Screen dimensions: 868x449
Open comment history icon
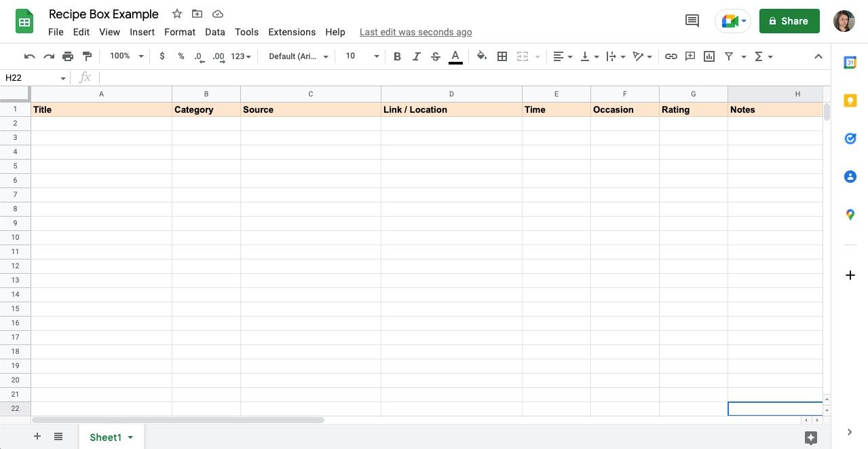pyautogui.click(x=692, y=21)
